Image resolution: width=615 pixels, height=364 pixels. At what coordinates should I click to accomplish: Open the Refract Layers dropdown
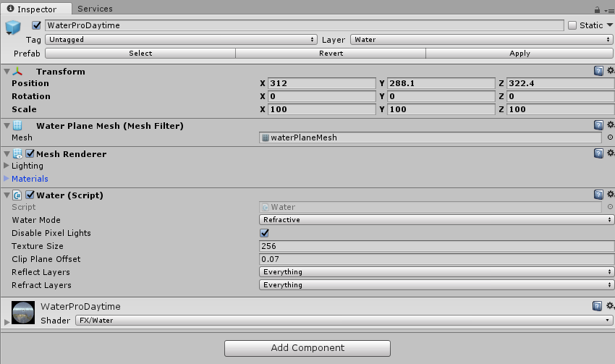(436, 285)
